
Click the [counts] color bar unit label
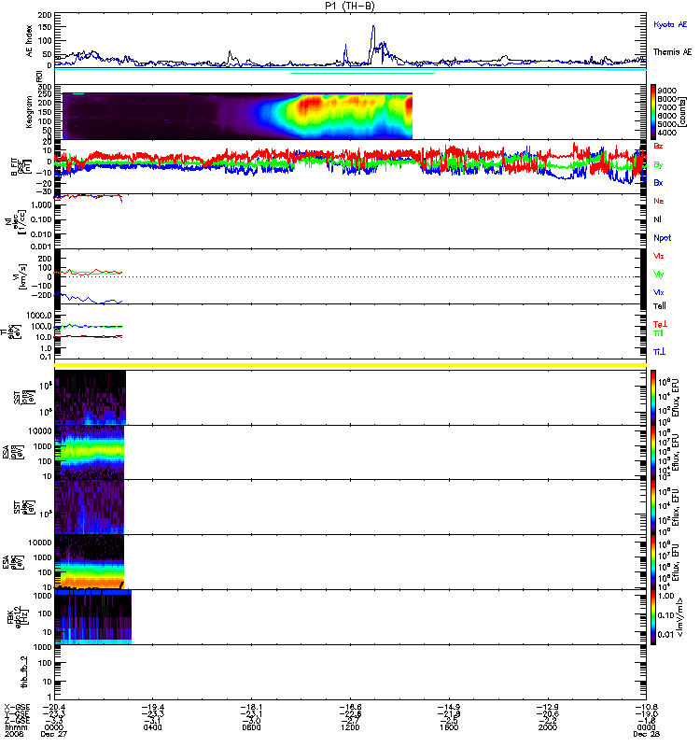682,112
